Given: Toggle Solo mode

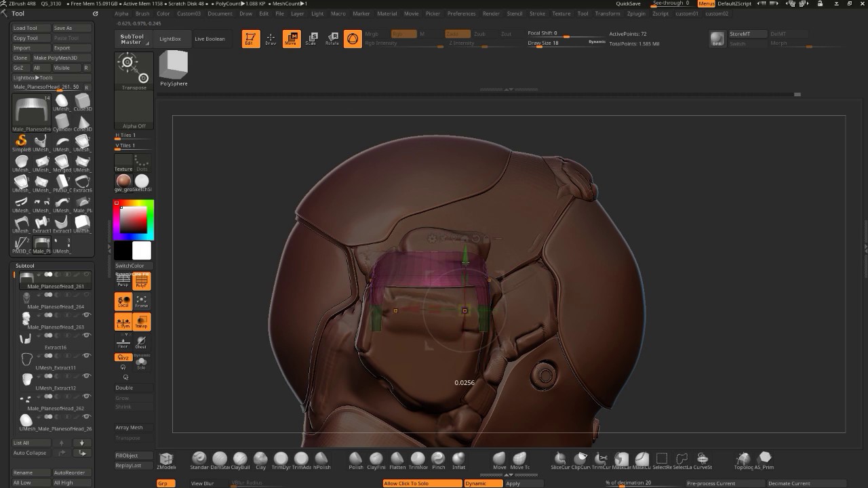Looking at the screenshot, I should [x=142, y=362].
